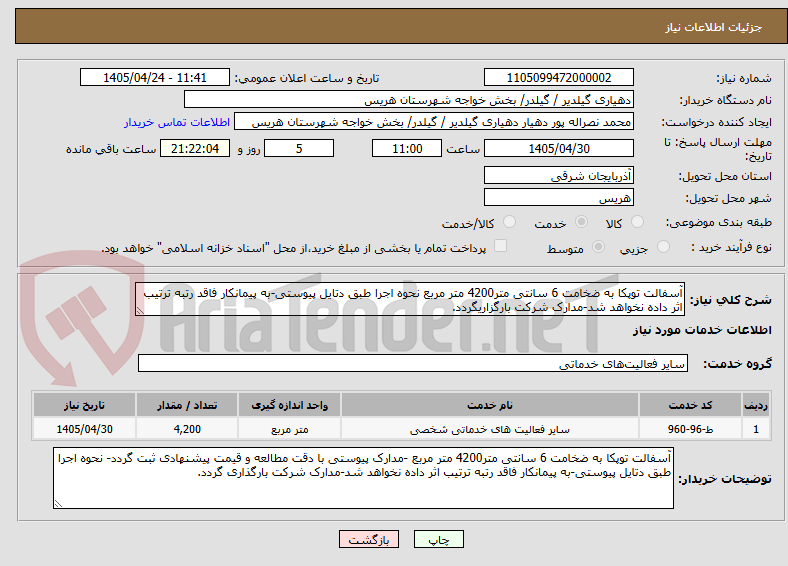Screen dimensions: 788x566
Task: Click the delivery city field هریس
Action: [558, 197]
